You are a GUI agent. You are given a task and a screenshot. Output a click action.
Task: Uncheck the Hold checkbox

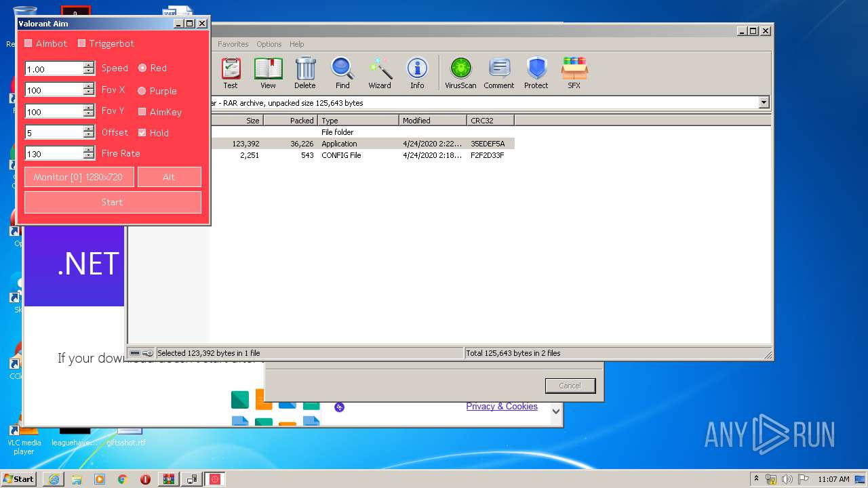(142, 133)
